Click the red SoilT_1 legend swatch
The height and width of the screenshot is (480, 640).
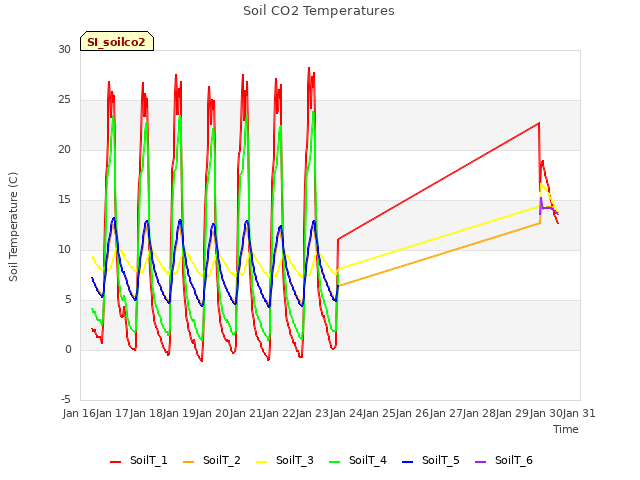pos(116,462)
